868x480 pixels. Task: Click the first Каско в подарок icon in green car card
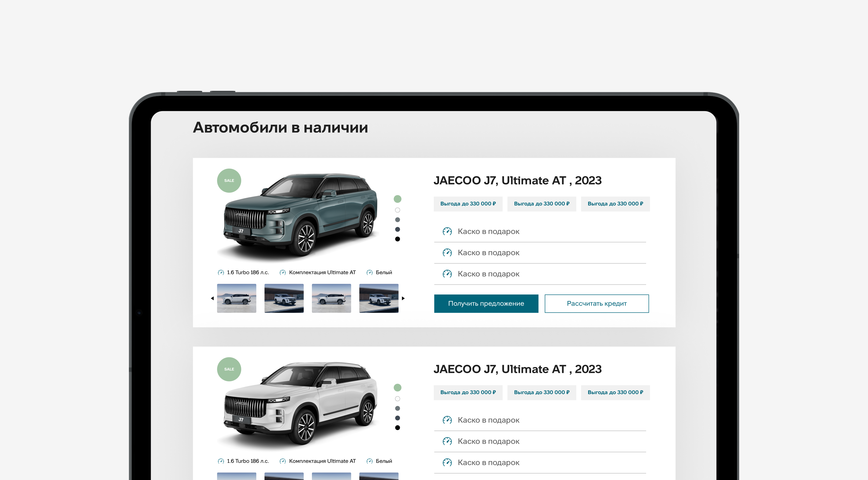[447, 231]
